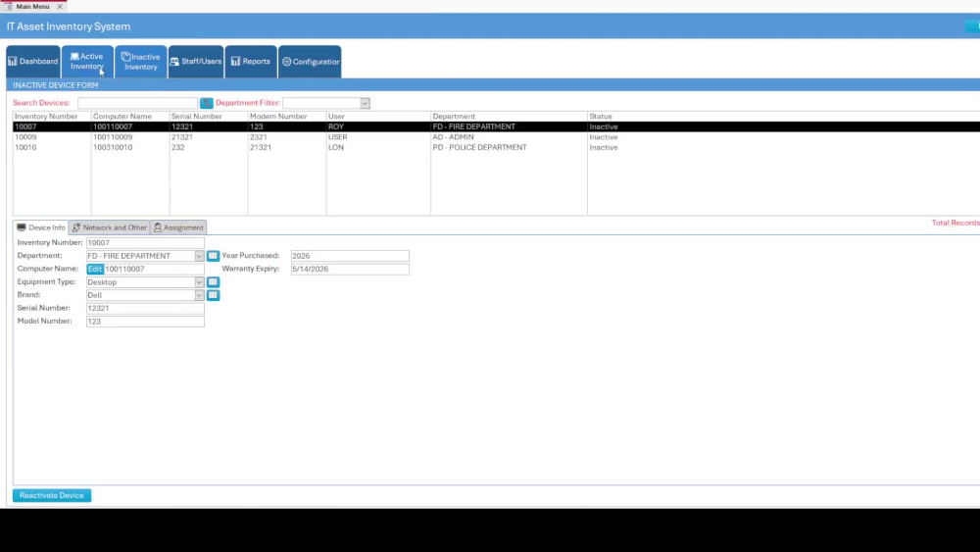Open the Reports tab
980x552 pixels.
click(x=251, y=61)
